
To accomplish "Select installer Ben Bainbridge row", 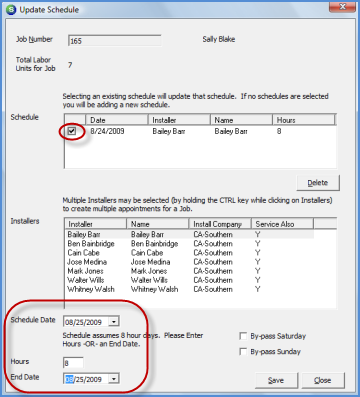I will 190,244.
